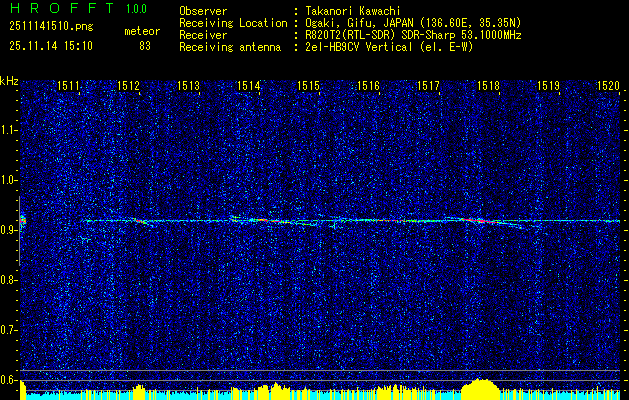Click frequency axis label 1.0
The height and width of the screenshot is (400, 629).
(8, 180)
